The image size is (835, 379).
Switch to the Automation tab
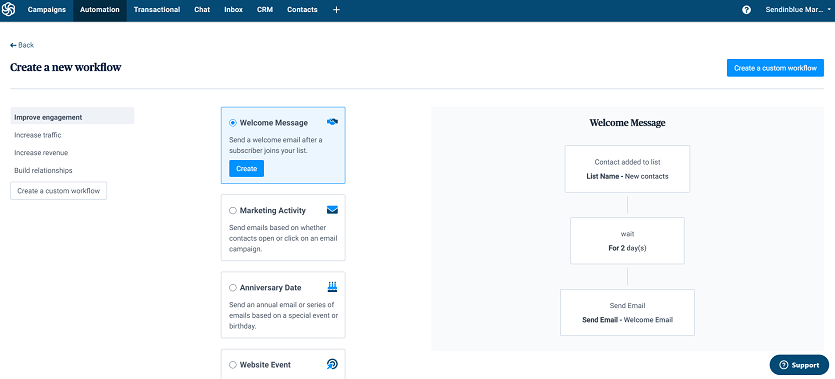pyautogui.click(x=100, y=10)
